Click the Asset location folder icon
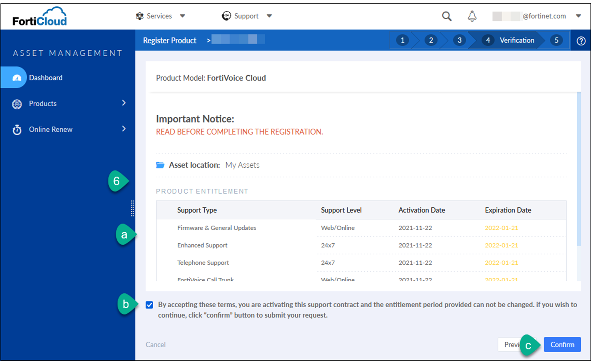 (x=160, y=165)
